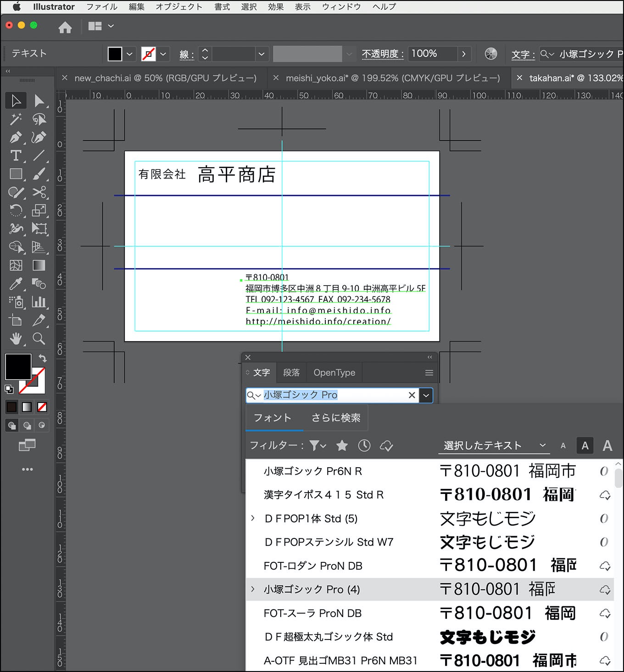This screenshot has height=672, width=624.
Task: Select the Eyedropper tool
Action: (x=16, y=284)
